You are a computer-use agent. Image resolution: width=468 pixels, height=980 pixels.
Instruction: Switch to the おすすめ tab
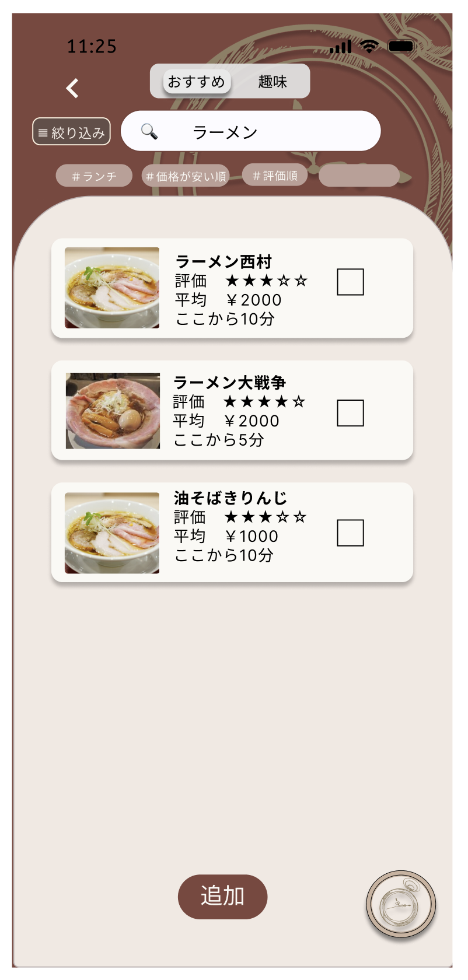coord(197,82)
